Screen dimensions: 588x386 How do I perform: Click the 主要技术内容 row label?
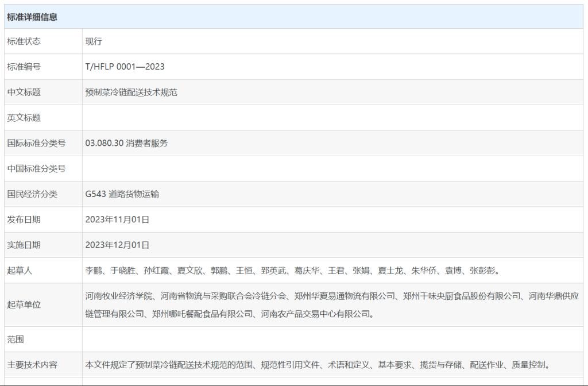(x=32, y=365)
